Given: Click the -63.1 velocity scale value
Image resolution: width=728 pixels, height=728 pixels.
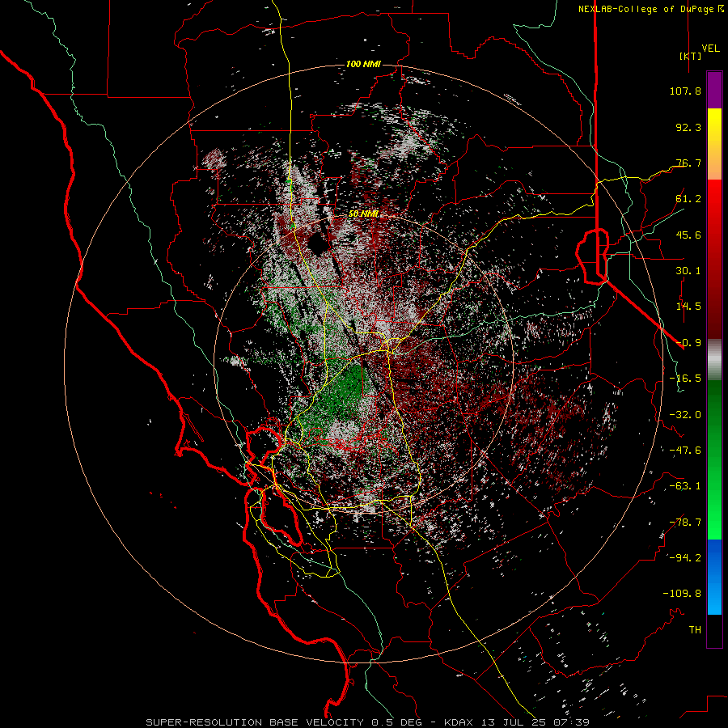Looking at the screenshot, I should click(685, 486).
